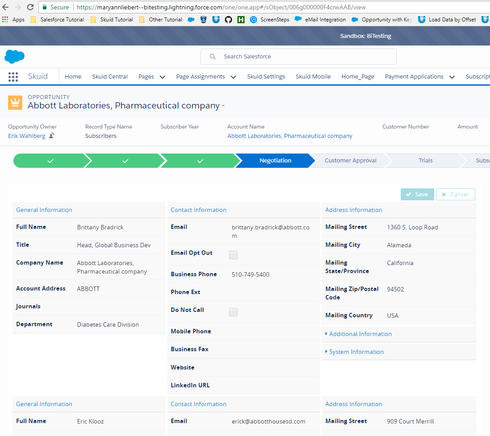Image resolution: width=490 pixels, height=436 pixels.
Task: Open the Salesforce Tutorial bookmark folder
Action: click(57, 20)
